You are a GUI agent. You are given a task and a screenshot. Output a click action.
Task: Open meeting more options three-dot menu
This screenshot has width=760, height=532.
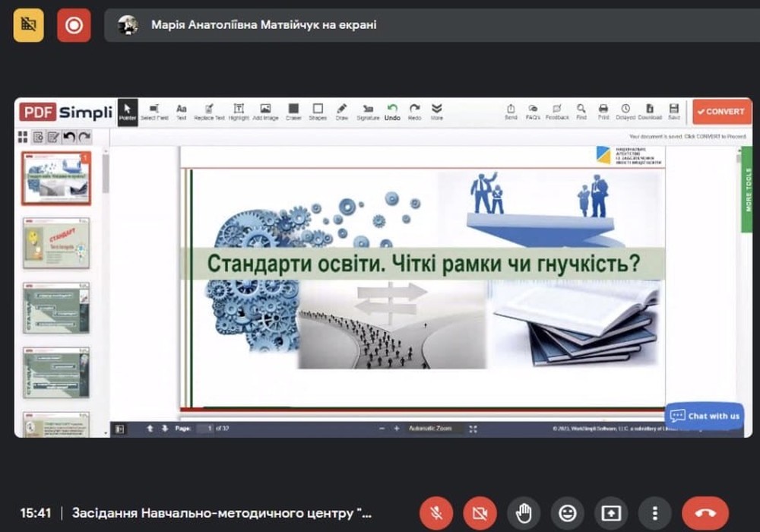coord(654,514)
